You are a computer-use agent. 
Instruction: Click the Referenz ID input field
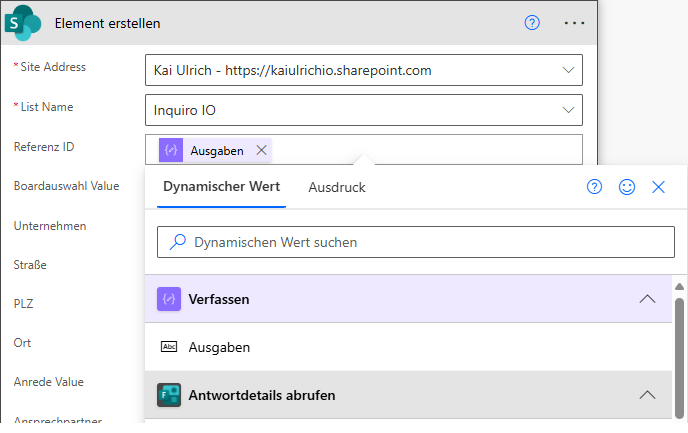[420, 150]
